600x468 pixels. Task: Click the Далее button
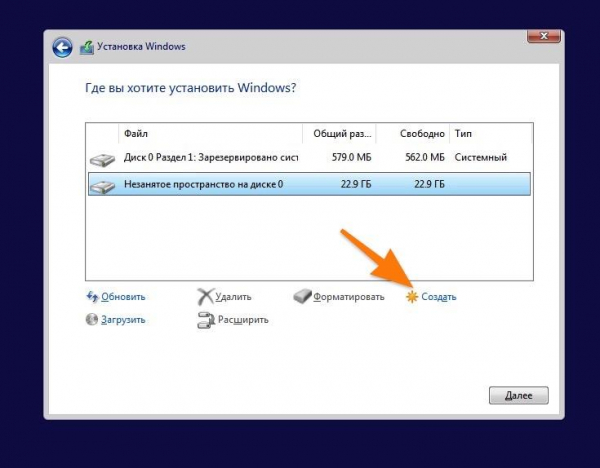point(518,395)
